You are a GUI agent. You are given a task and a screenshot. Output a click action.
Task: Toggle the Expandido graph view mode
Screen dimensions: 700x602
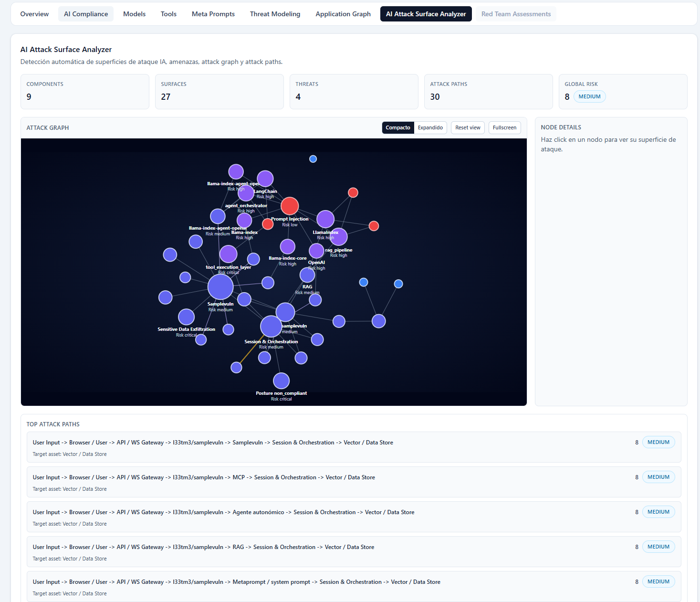(430, 127)
